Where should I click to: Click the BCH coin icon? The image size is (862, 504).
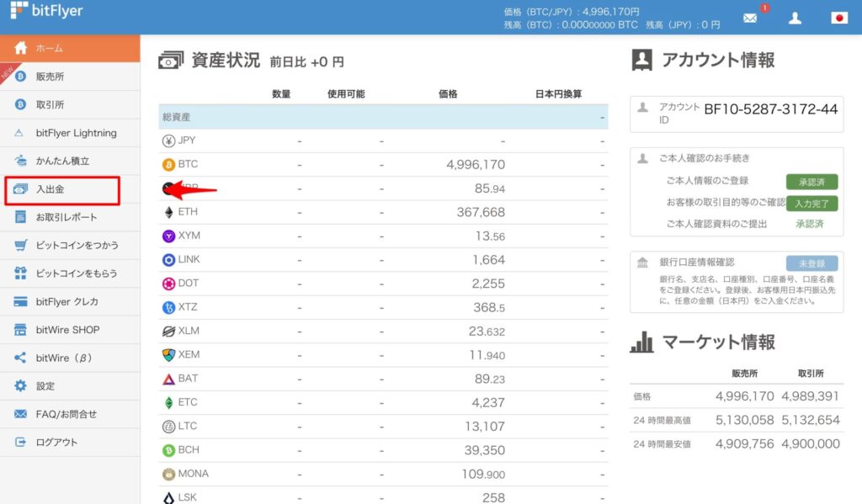click(168, 450)
